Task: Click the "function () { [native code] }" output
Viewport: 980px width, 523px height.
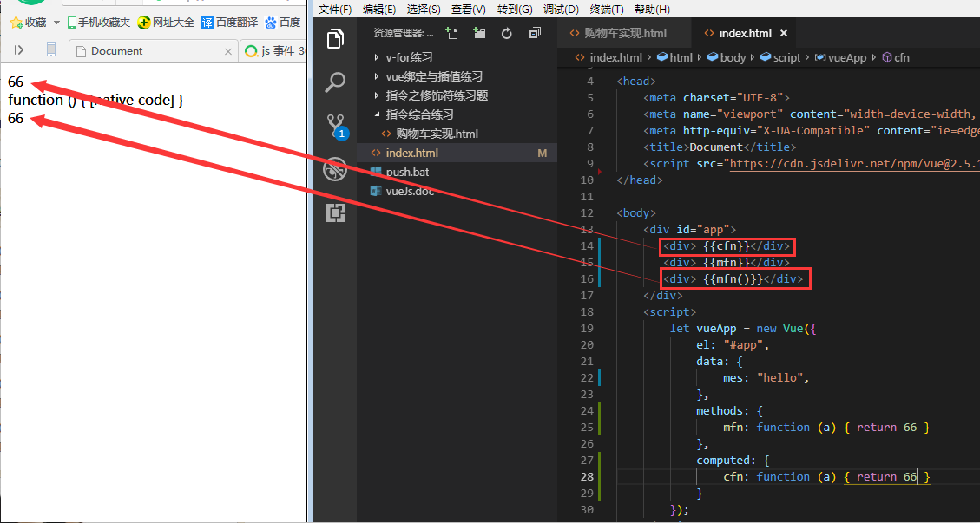Action: click(x=95, y=100)
